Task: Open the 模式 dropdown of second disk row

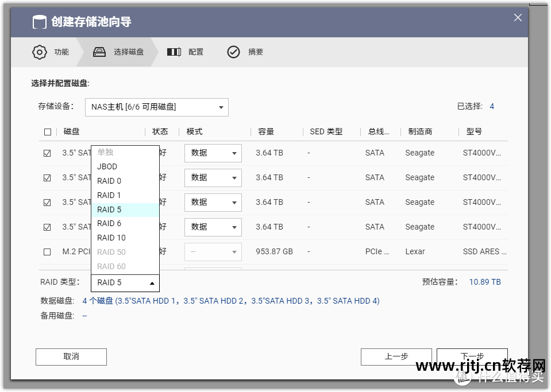Action: 213,177
